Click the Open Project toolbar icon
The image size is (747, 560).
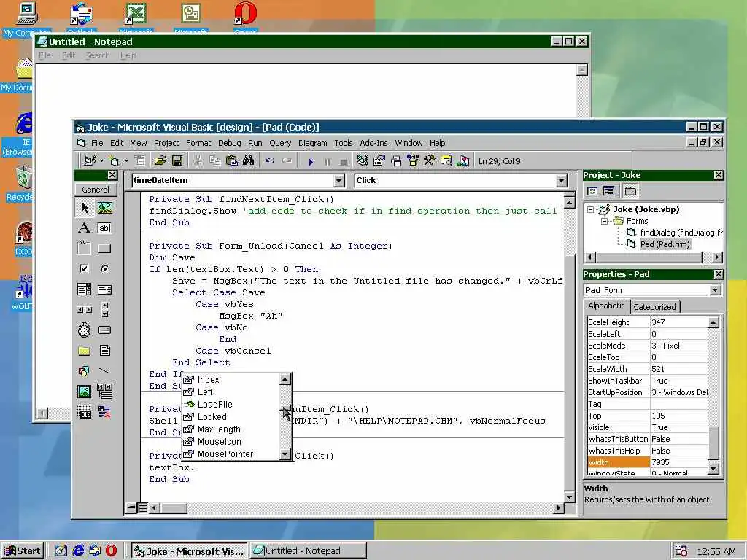click(160, 161)
